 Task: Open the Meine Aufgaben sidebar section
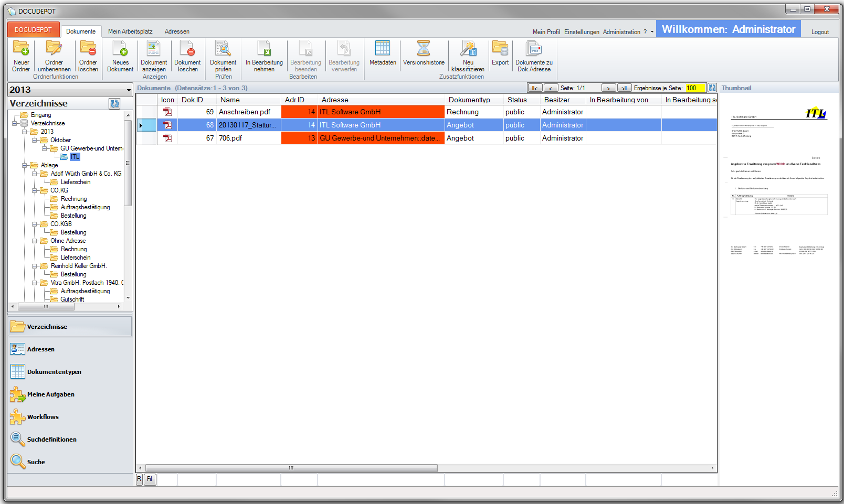coord(70,394)
